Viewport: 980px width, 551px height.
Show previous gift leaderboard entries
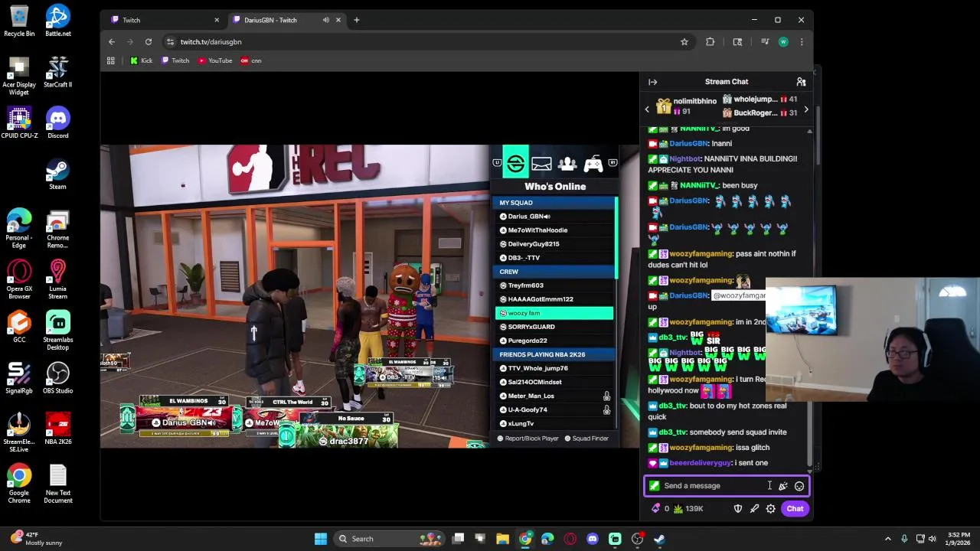click(647, 109)
